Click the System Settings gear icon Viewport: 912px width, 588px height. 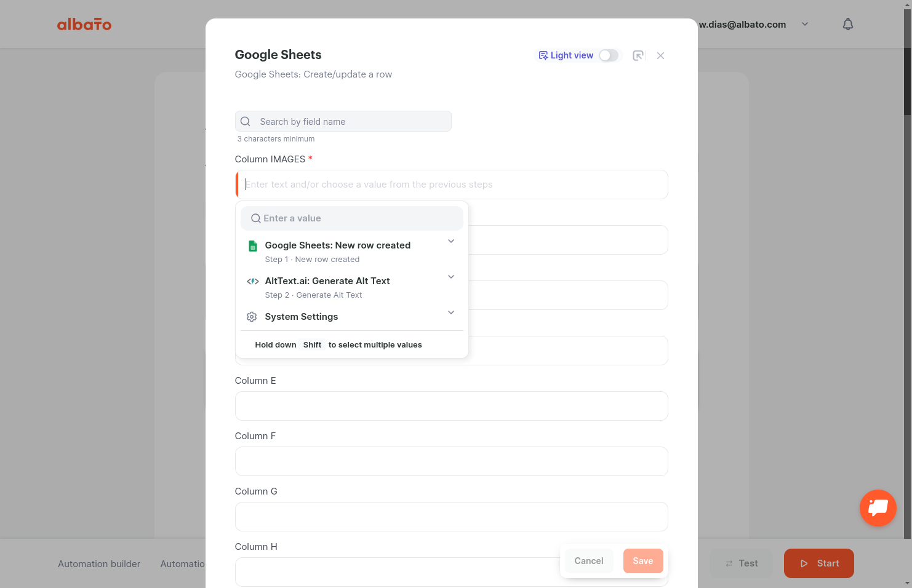(x=252, y=317)
